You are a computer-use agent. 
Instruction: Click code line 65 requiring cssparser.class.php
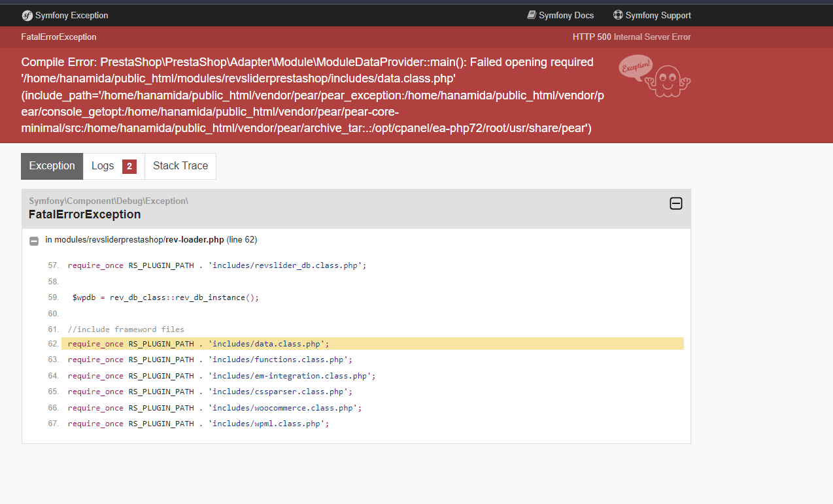(210, 392)
